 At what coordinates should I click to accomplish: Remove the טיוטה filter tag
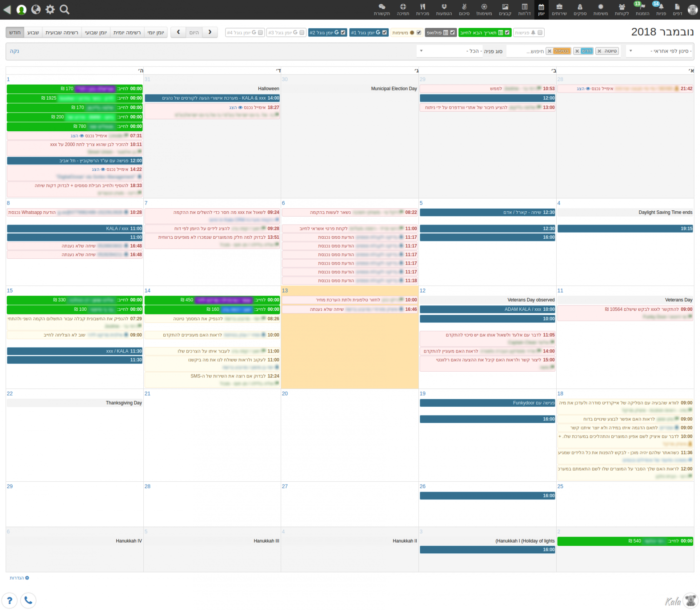[x=599, y=51]
